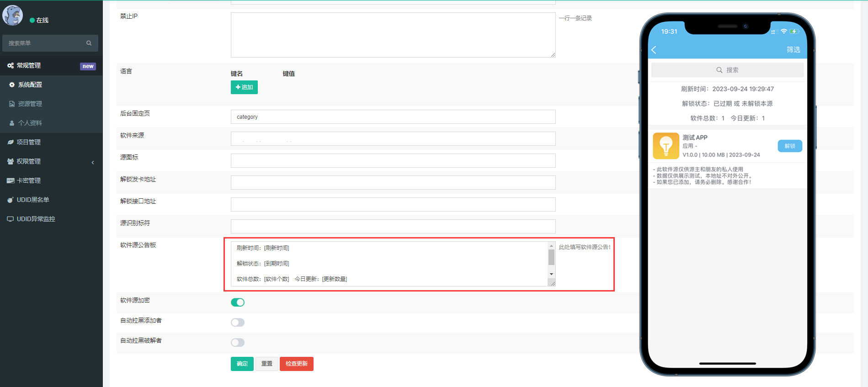The image size is (868, 387).
Task: Open 个人资料 in the sidebar
Action: click(x=51, y=123)
